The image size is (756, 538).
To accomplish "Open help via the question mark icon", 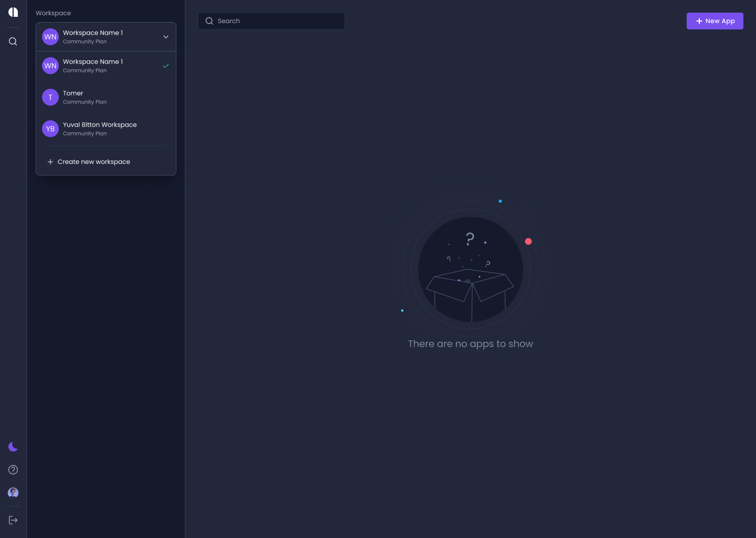I will (13, 470).
